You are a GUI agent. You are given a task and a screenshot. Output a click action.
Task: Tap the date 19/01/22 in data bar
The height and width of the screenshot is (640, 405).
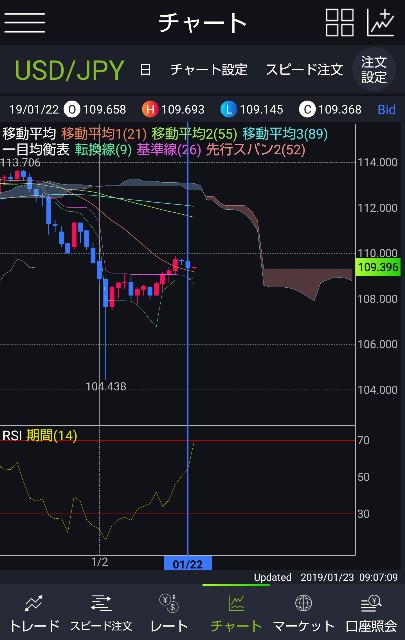click(x=34, y=109)
